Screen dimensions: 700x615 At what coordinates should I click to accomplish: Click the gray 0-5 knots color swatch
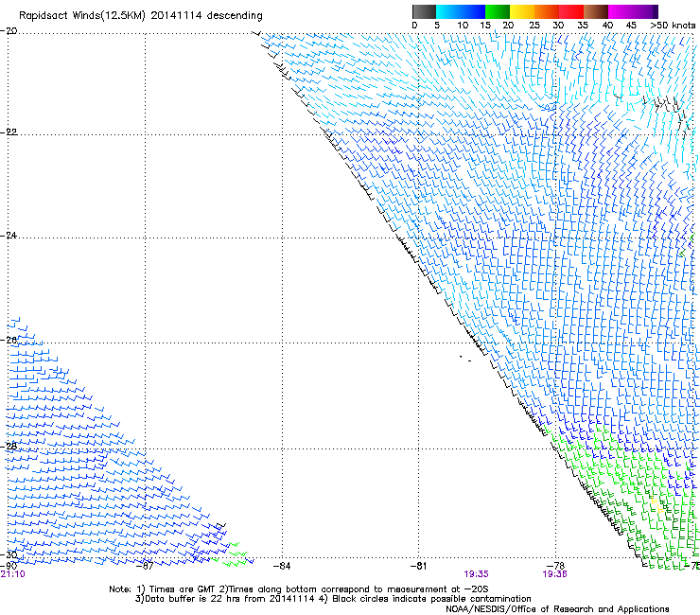424,11
